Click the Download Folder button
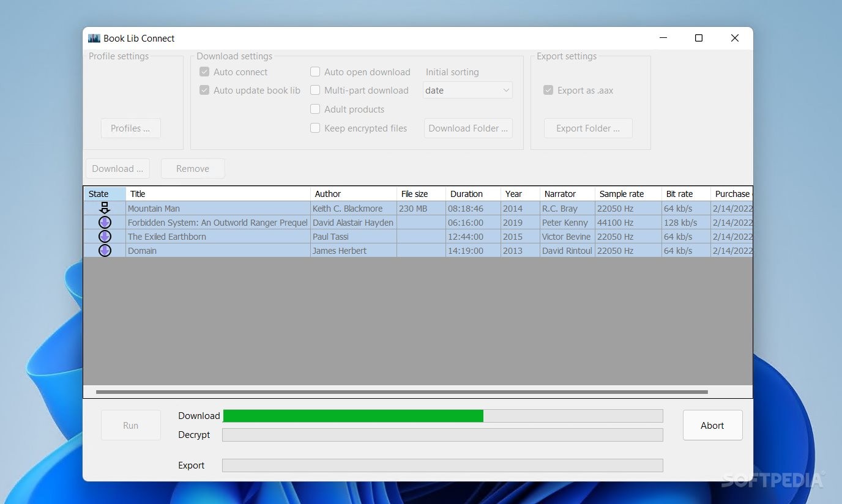The image size is (842, 504). click(468, 128)
